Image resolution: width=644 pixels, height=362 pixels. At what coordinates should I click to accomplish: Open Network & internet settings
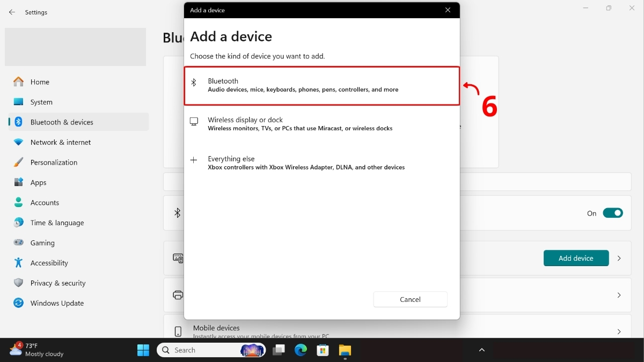point(60,142)
